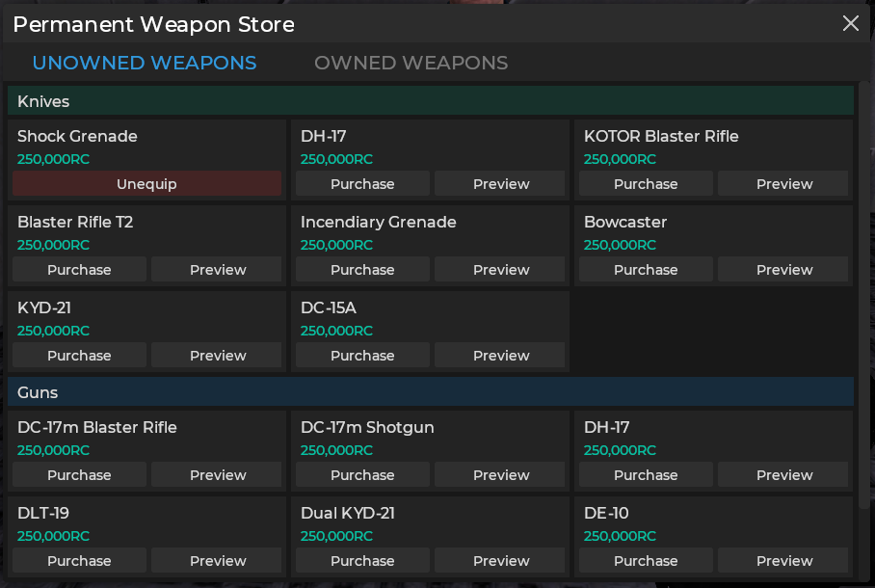Viewport: 875px width, 588px height.
Task: Preview the DE-10
Action: click(x=783, y=560)
